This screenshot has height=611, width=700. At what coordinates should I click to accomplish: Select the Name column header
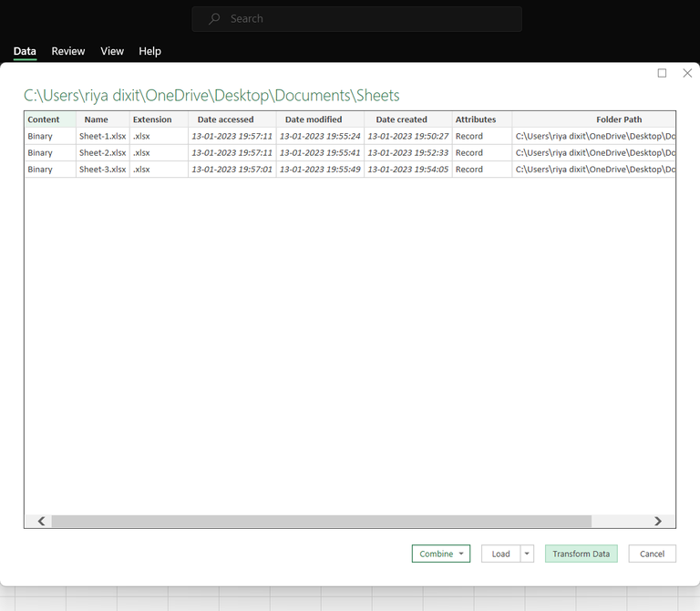pyautogui.click(x=103, y=119)
